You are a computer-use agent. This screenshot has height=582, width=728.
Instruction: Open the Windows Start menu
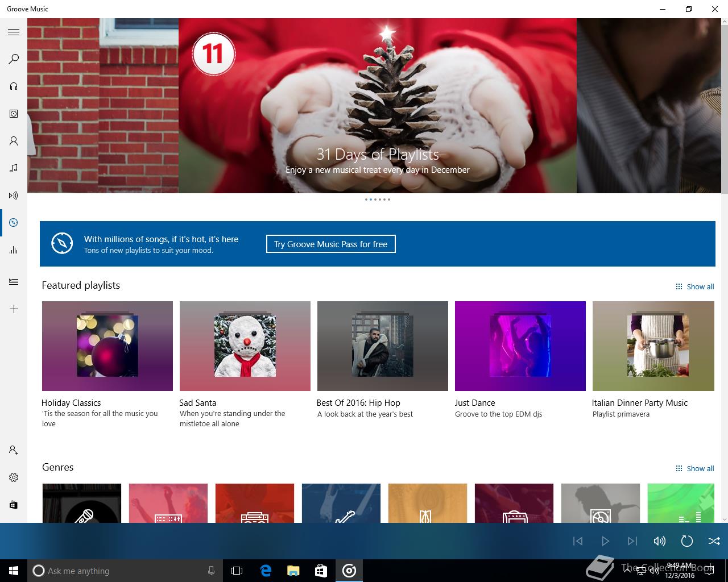14,571
